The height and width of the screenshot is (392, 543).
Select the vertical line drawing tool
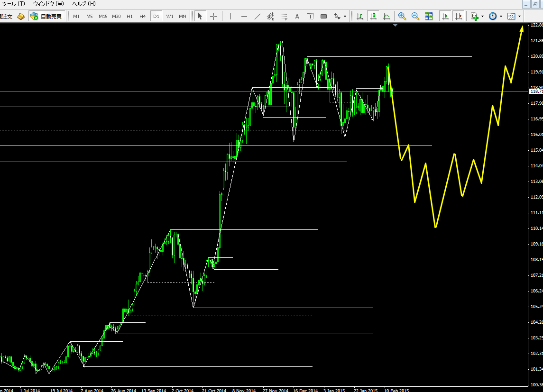click(x=231, y=16)
